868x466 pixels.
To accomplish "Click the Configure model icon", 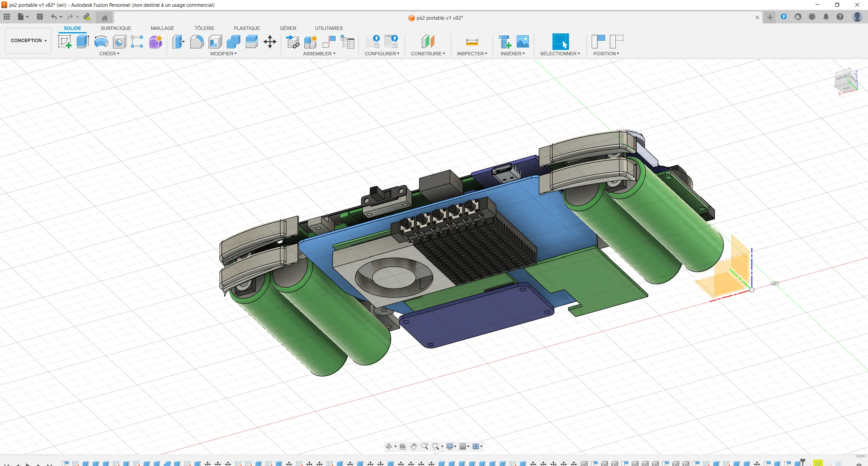I will coord(373,42).
